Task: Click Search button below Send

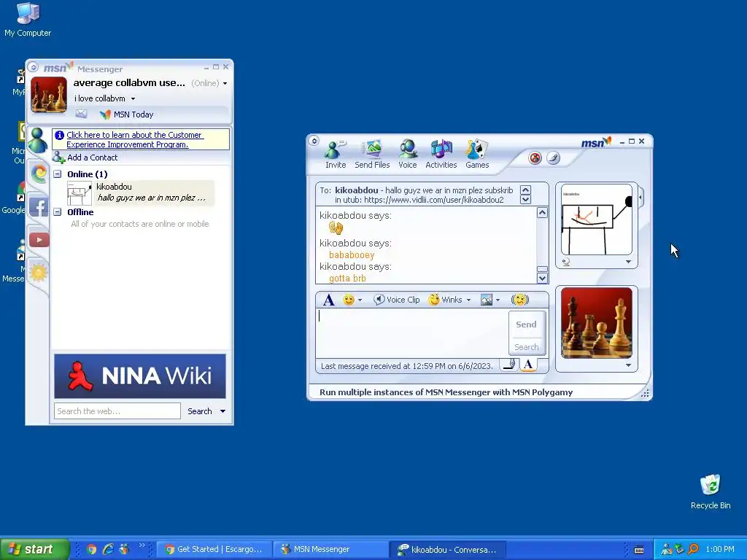Action: click(x=527, y=347)
